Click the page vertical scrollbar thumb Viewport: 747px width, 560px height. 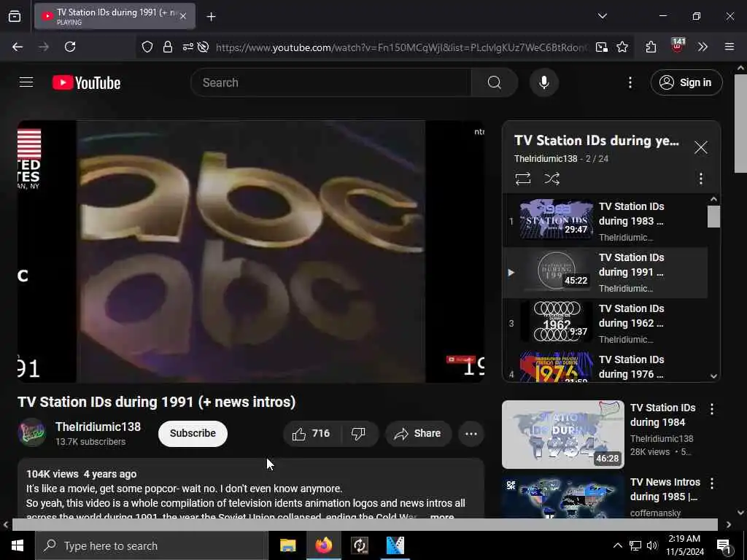[x=740, y=124]
